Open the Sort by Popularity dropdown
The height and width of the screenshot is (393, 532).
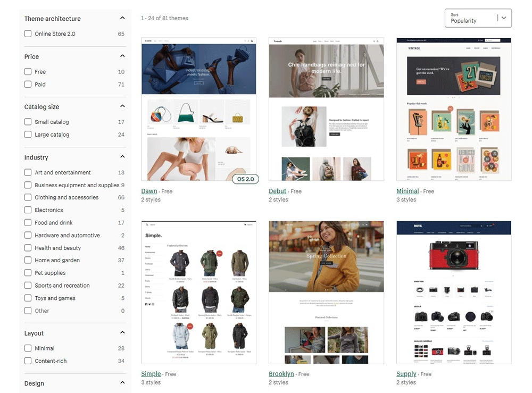coord(478,18)
